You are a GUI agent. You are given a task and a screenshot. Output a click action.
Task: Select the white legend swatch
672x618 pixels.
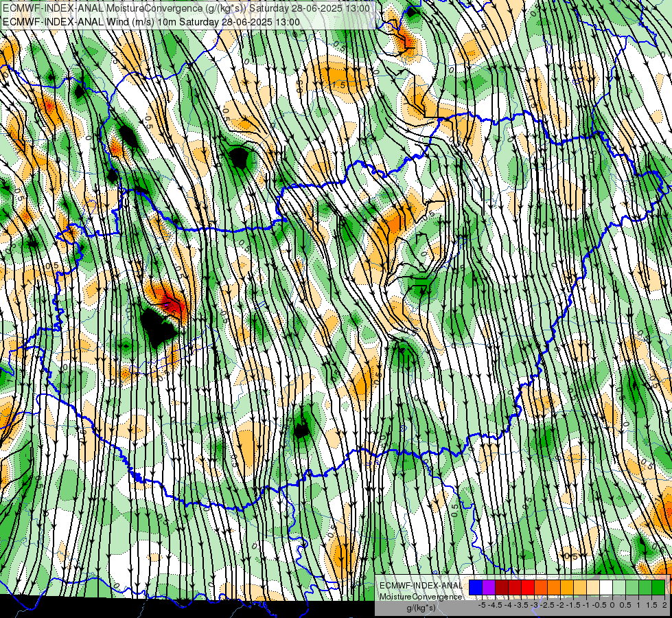[x=606, y=587]
